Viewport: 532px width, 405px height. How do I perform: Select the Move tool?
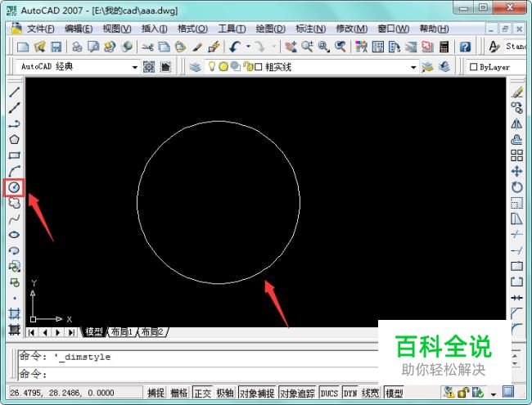pyautogui.click(x=517, y=171)
